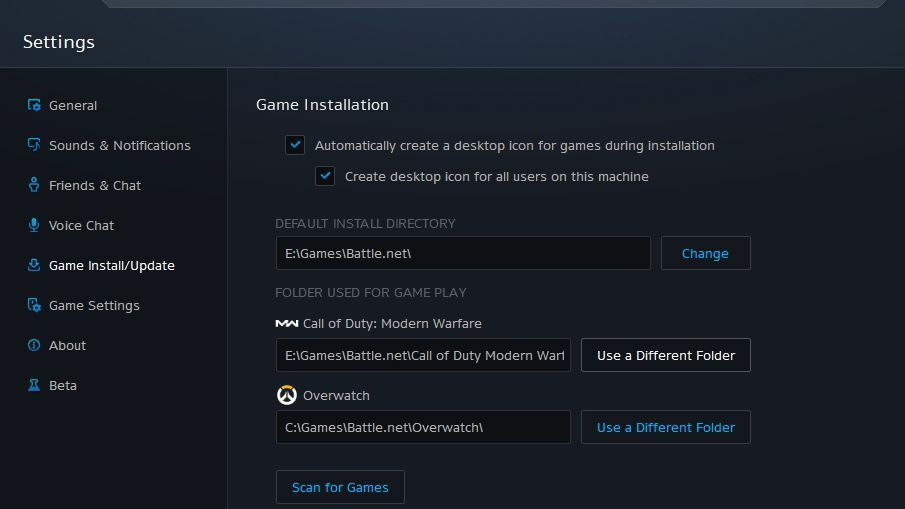905x509 pixels.
Task: Click the Overwatch game name label
Action: tap(336, 395)
